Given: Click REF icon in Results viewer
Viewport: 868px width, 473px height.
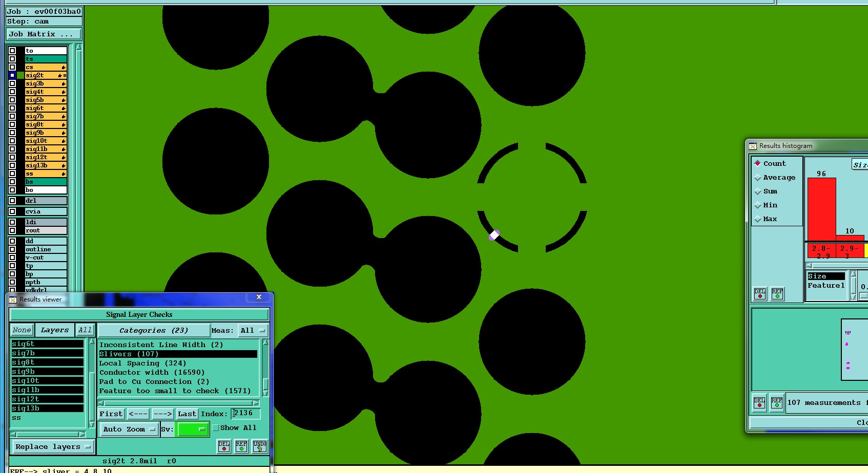Looking at the screenshot, I should coord(241,446).
